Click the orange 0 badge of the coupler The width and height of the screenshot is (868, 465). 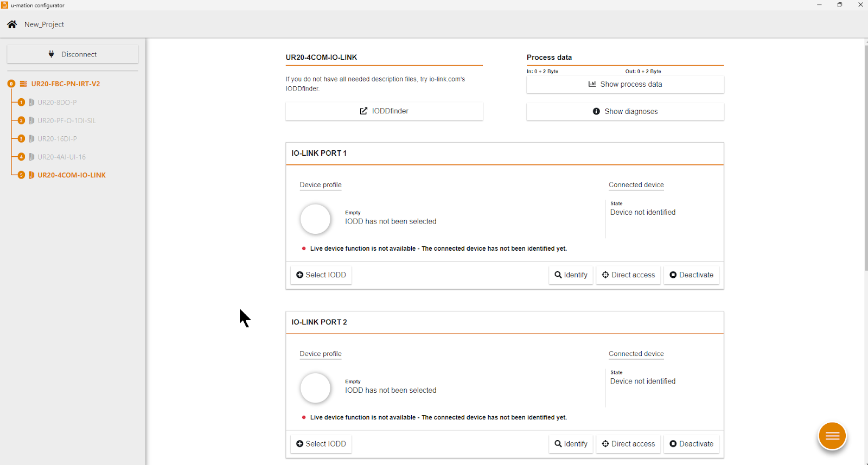[x=11, y=84]
